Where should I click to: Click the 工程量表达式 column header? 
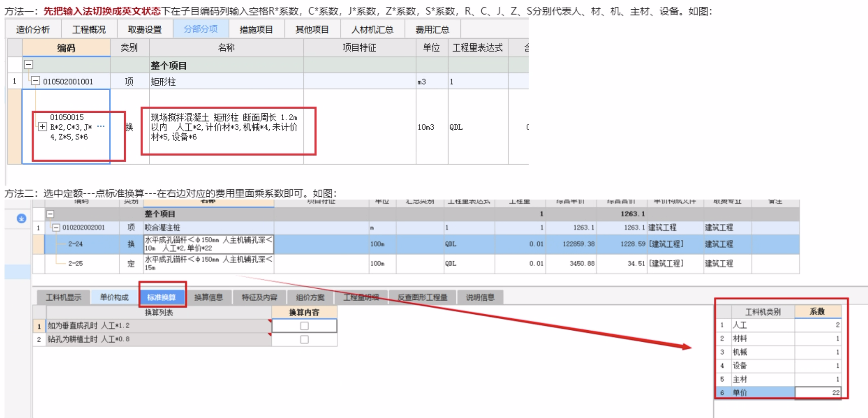[478, 48]
